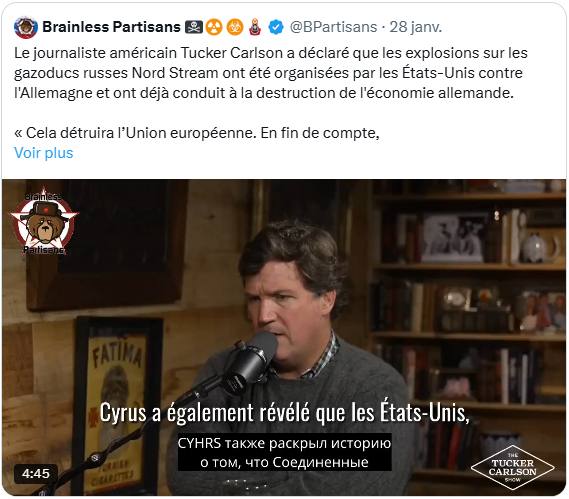Play the Tucker Carlson video
This screenshot has width=569, height=499.
tap(284, 337)
